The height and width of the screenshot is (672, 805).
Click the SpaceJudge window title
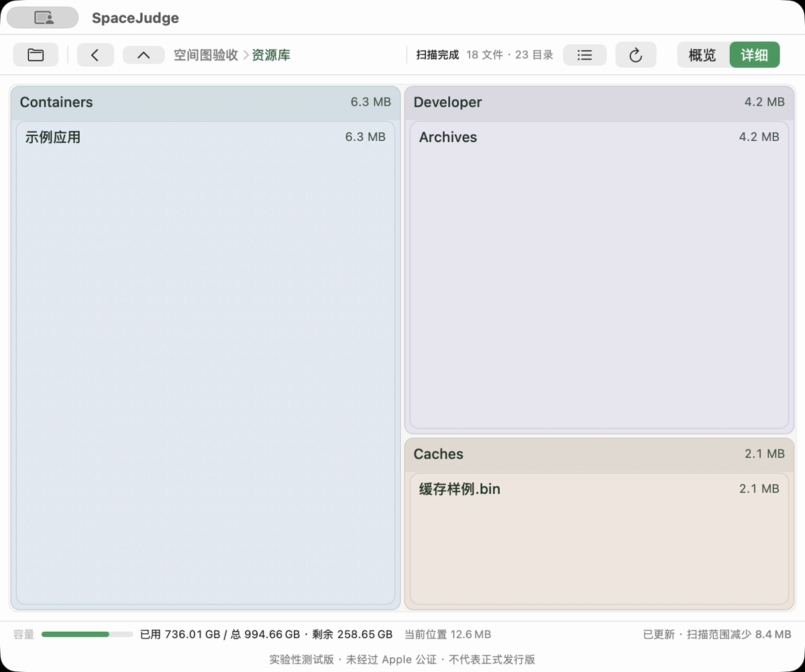click(136, 18)
